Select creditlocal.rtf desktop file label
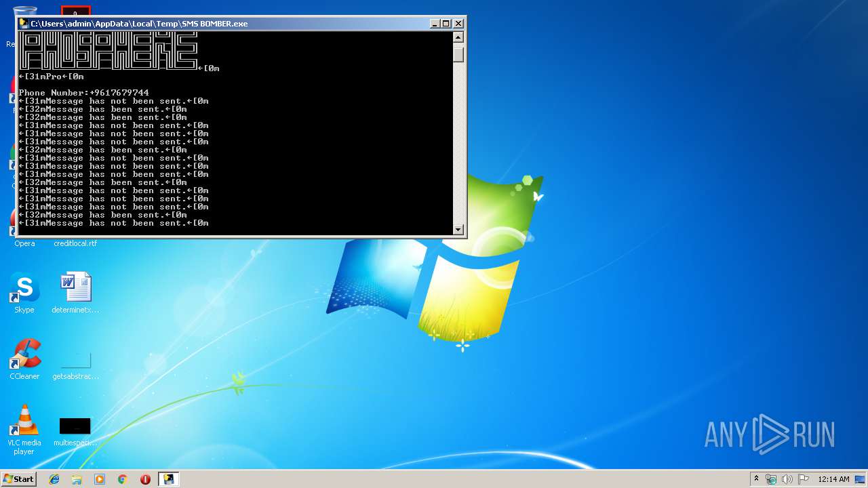This screenshot has width=868, height=488. 75,243
